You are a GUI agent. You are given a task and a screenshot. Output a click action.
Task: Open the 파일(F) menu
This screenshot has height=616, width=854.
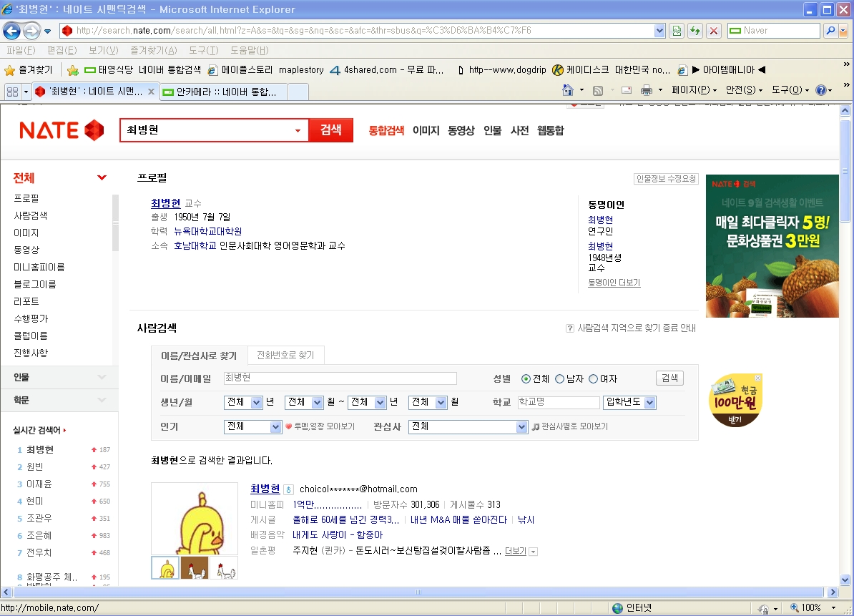tap(21, 51)
